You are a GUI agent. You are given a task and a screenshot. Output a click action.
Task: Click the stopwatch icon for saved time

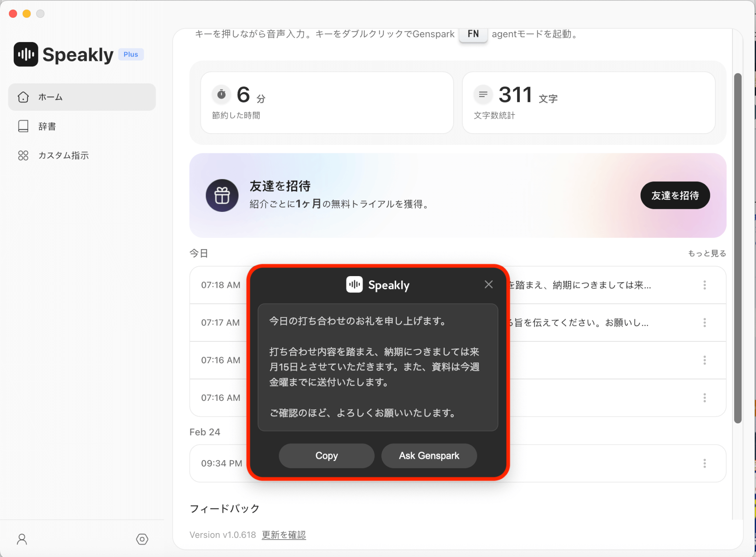tap(221, 94)
